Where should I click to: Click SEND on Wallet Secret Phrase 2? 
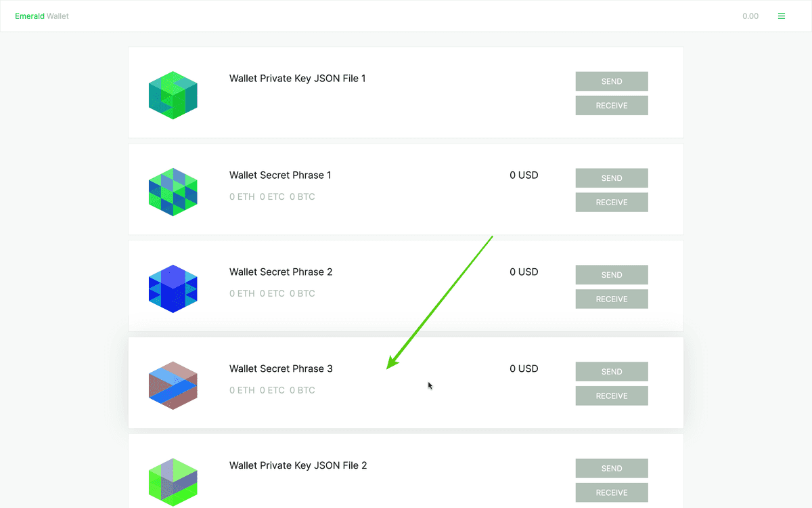click(611, 274)
